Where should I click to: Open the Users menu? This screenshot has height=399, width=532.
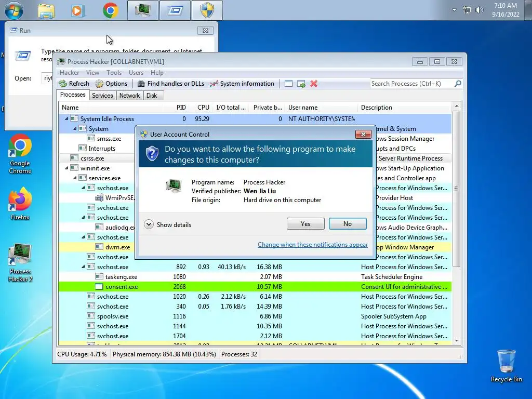click(x=136, y=73)
